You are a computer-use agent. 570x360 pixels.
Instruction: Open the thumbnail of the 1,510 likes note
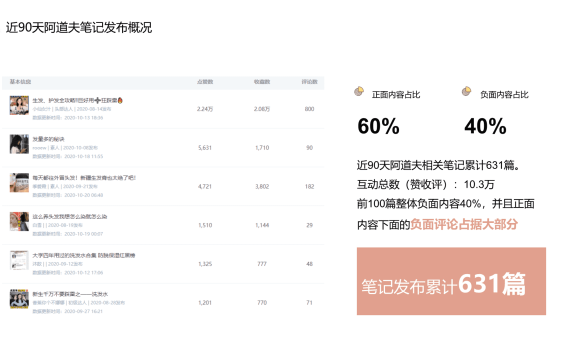click(19, 221)
